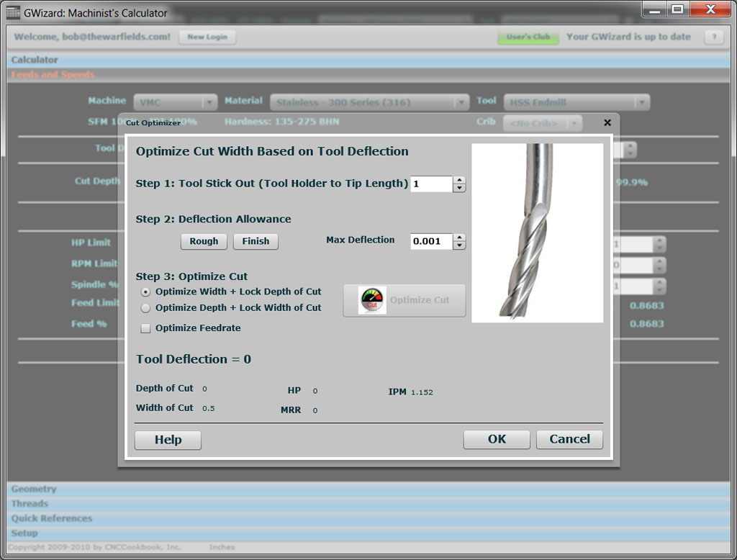Click the Rough deflection allowance button
Viewport: 737px width, 560px height.
pyautogui.click(x=204, y=241)
